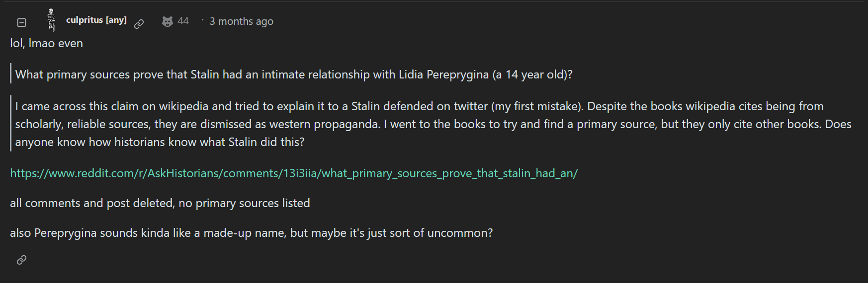Viewport: 868px width, 283px height.
Task: Click the vertical bar beside the first quote
Action: 11,74
